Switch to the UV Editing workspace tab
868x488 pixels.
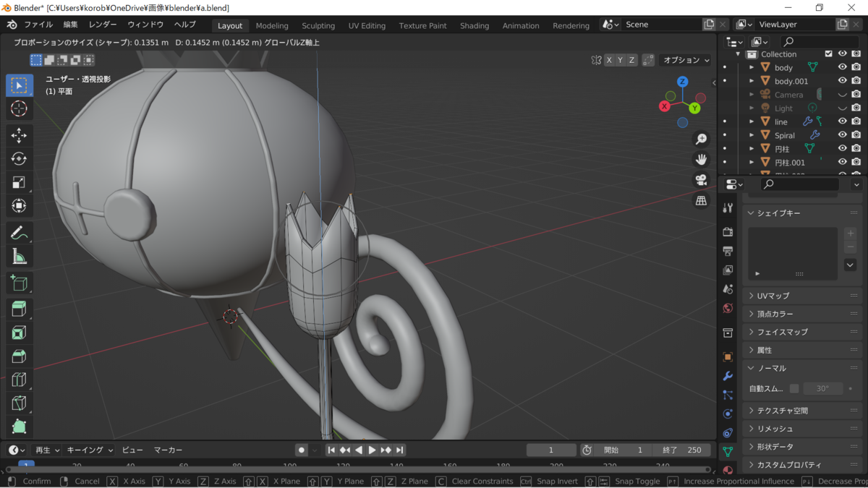coord(367,25)
